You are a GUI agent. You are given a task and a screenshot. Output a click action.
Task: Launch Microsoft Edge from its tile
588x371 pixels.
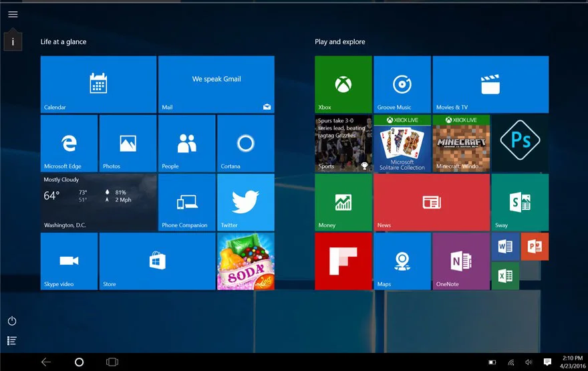[69, 143]
